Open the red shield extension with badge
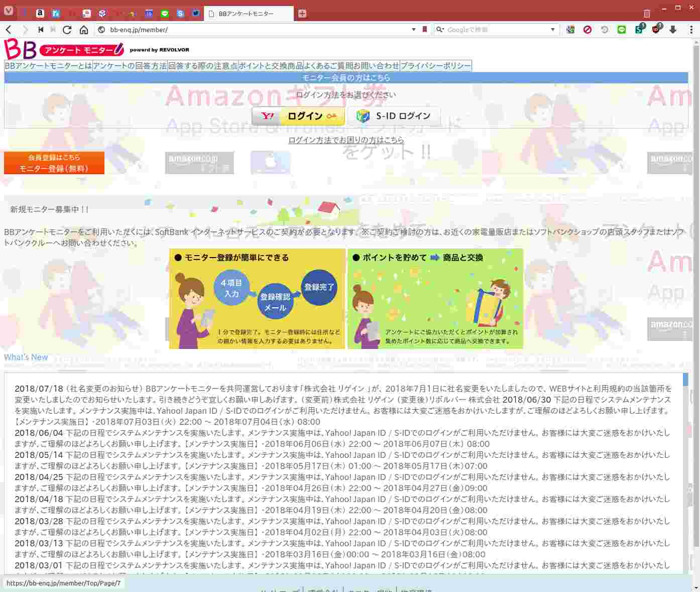 (656, 29)
